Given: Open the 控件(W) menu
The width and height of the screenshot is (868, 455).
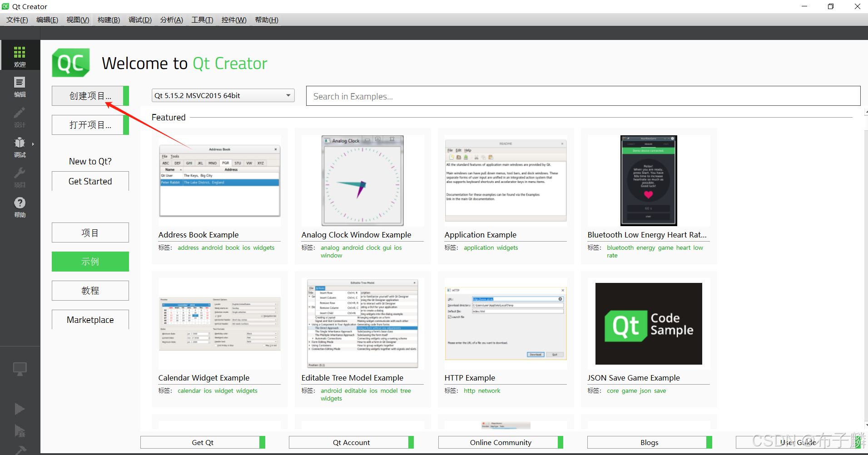Looking at the screenshot, I should [234, 20].
